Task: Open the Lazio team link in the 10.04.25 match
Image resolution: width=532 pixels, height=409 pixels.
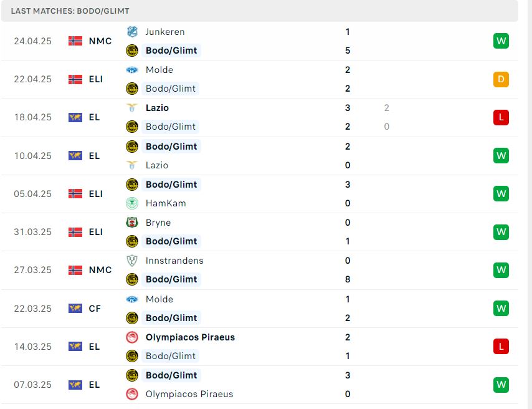Action: point(157,165)
